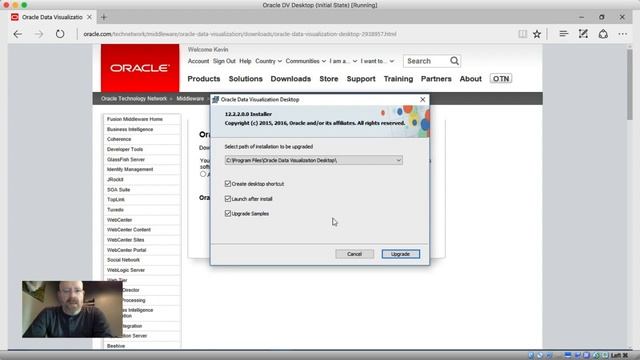Open the browser More actions ellipsis

622,34
